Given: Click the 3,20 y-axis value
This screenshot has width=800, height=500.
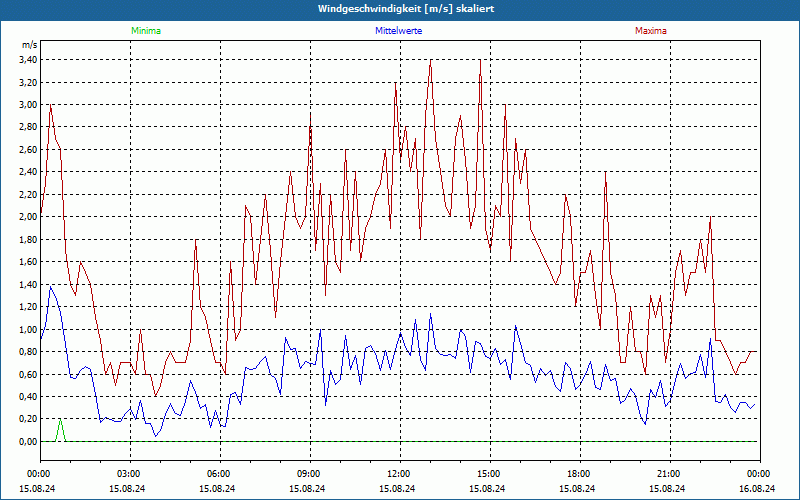Looking at the screenshot, I should [29, 82].
